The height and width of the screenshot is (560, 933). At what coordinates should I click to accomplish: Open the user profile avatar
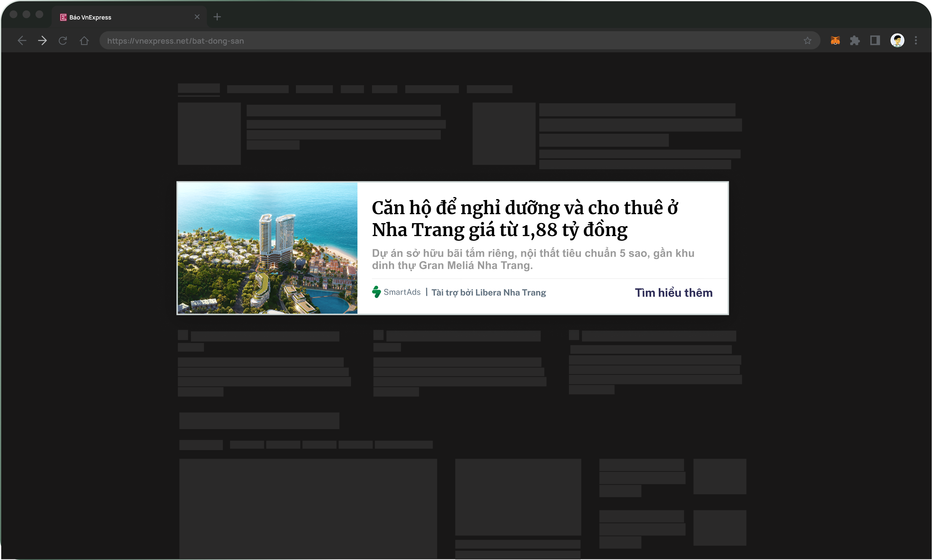click(897, 40)
